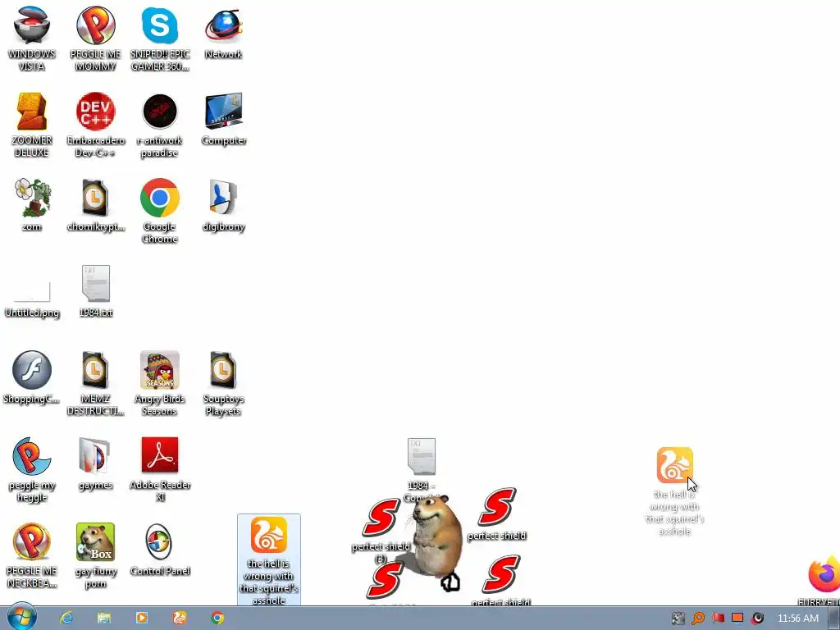Open Windows Media Player from the taskbar
Screen dimensions: 840x630
(141, 618)
